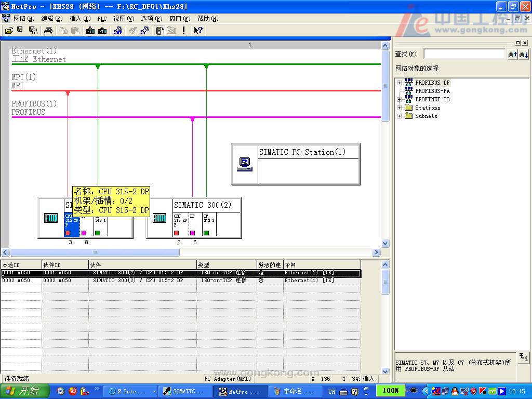Open the 插入(I) menu
Screen dimensions: 532x399
coord(79,19)
